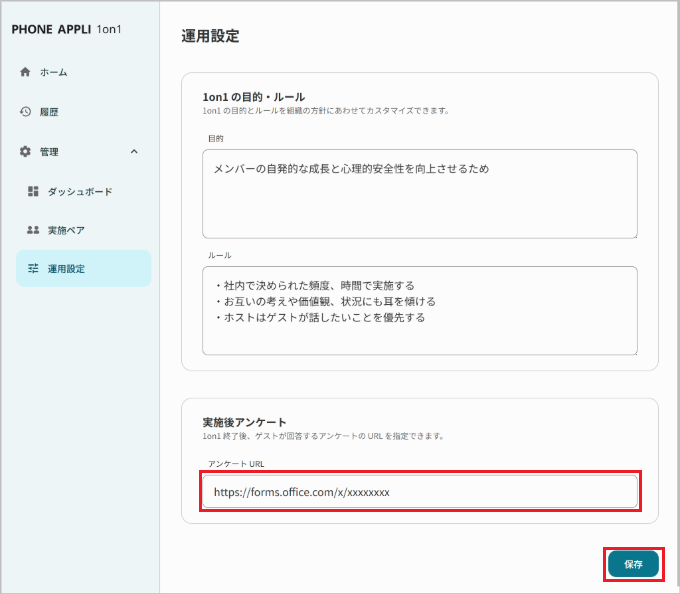Click the history clock icon
Screen dimensions: 680x594
pyautogui.click(x=25, y=111)
